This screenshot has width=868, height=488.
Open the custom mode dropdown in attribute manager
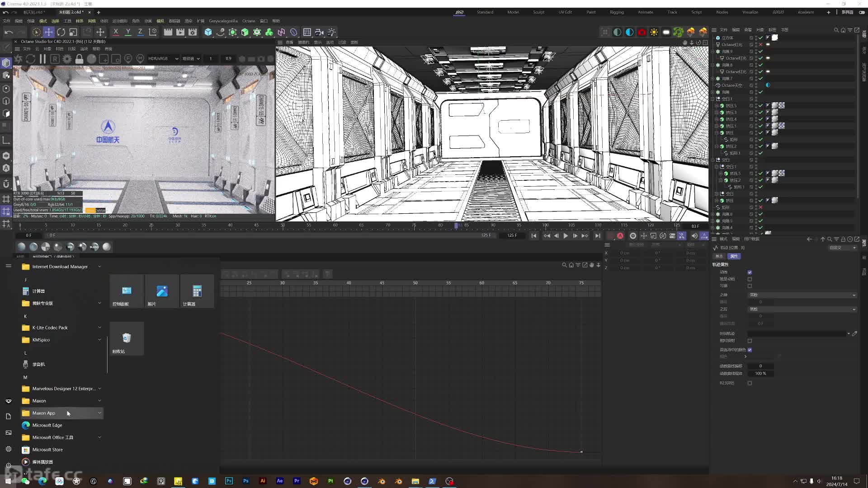842,248
